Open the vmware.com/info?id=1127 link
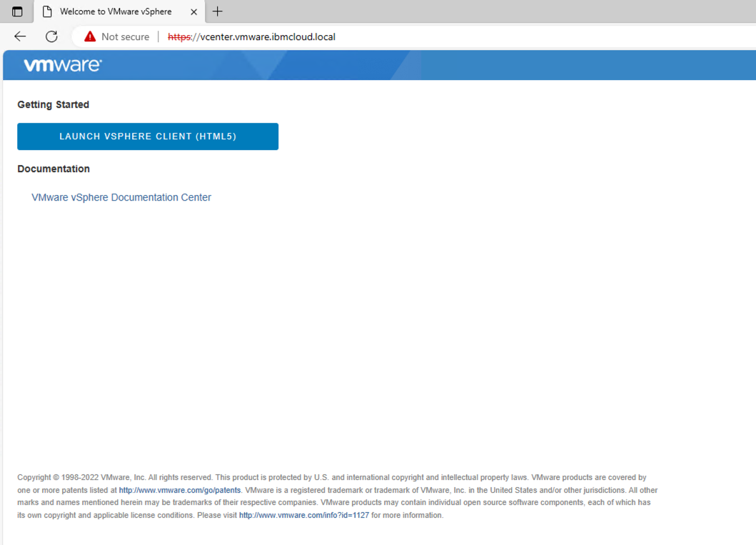Image resolution: width=756 pixels, height=545 pixels. tap(303, 515)
